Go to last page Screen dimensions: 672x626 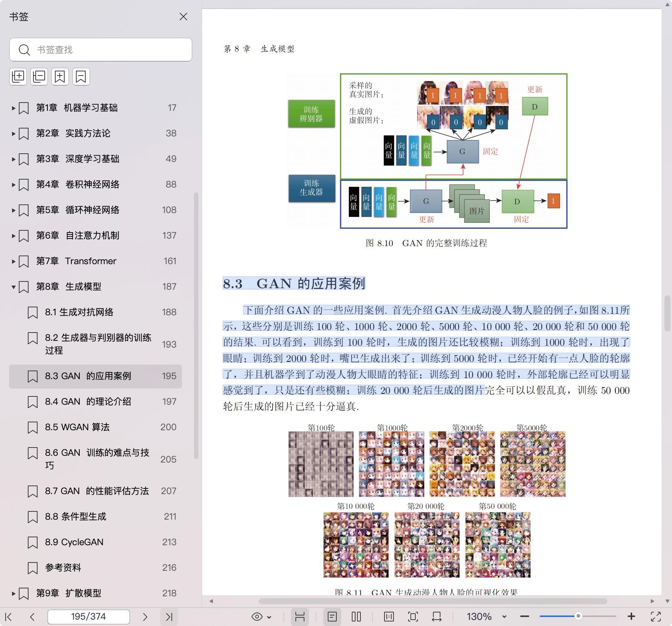[169, 617]
